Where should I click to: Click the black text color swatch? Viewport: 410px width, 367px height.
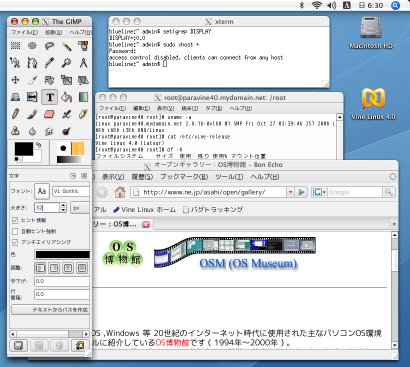(62, 255)
